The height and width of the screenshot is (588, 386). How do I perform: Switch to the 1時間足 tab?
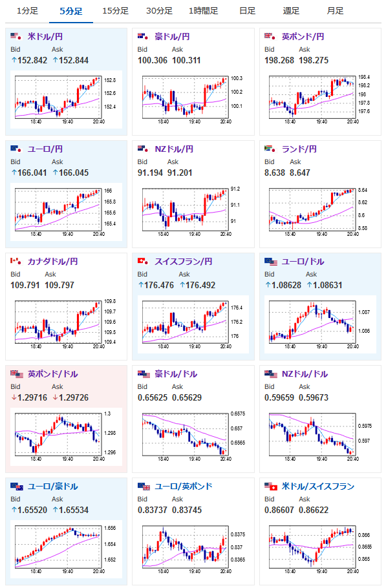point(203,11)
